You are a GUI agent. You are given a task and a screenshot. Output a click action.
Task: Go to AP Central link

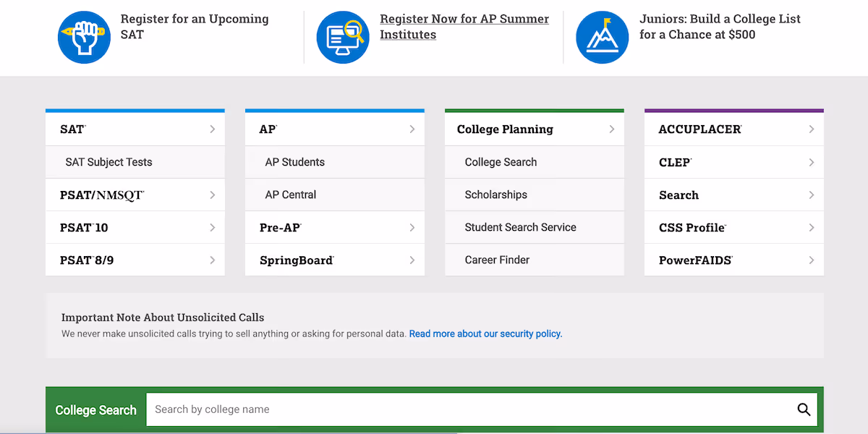[x=291, y=195]
